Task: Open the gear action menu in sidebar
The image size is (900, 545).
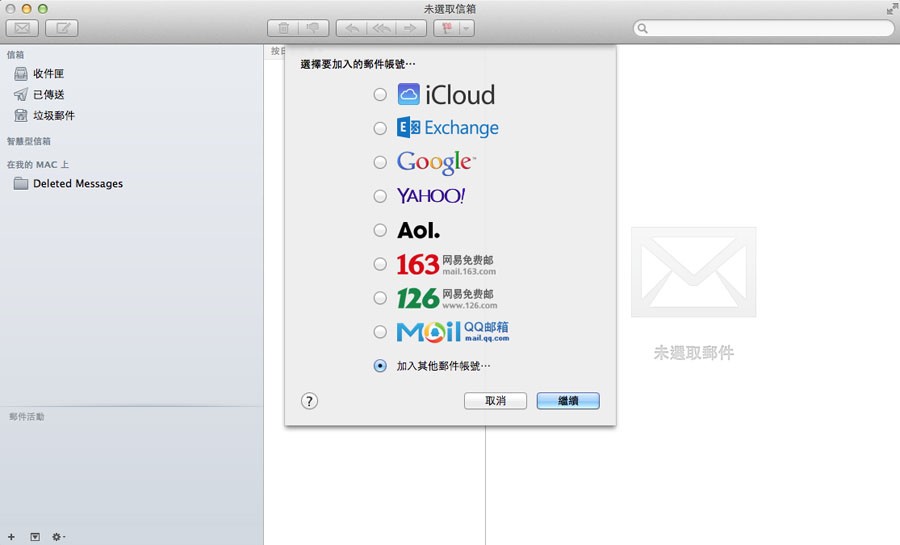Action: (58, 537)
